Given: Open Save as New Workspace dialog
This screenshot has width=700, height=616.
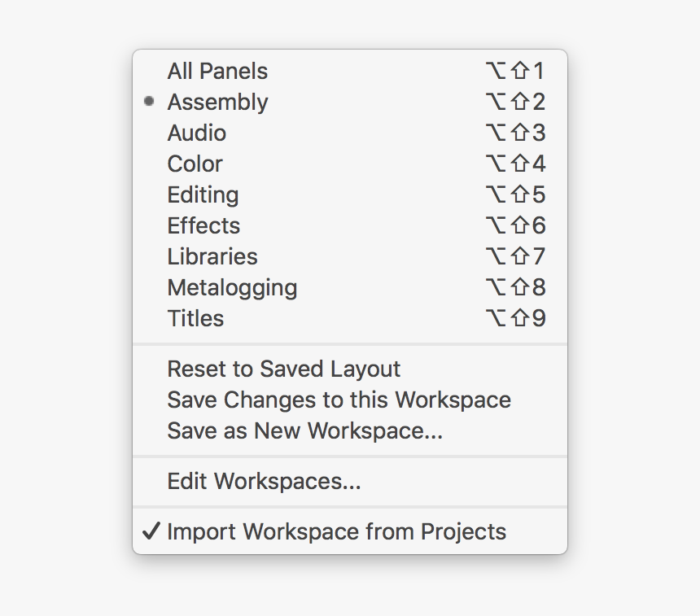Looking at the screenshot, I should point(305,431).
